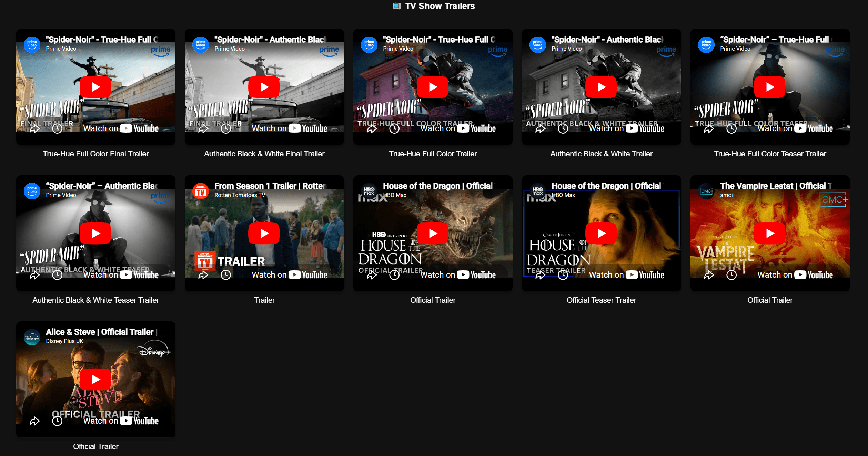Watch on YouTube link for Vampire Lestat trailer
The image size is (868, 456).
[795, 275]
